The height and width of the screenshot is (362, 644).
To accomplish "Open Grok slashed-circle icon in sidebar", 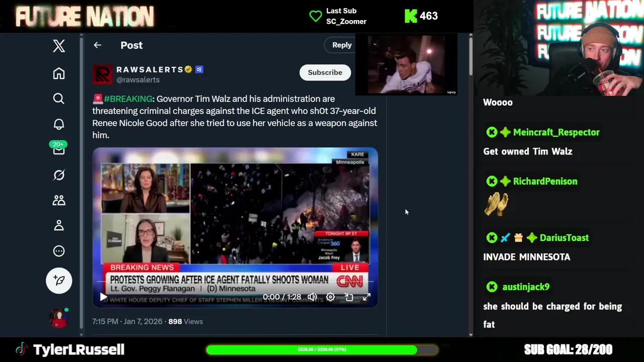I will tap(59, 175).
